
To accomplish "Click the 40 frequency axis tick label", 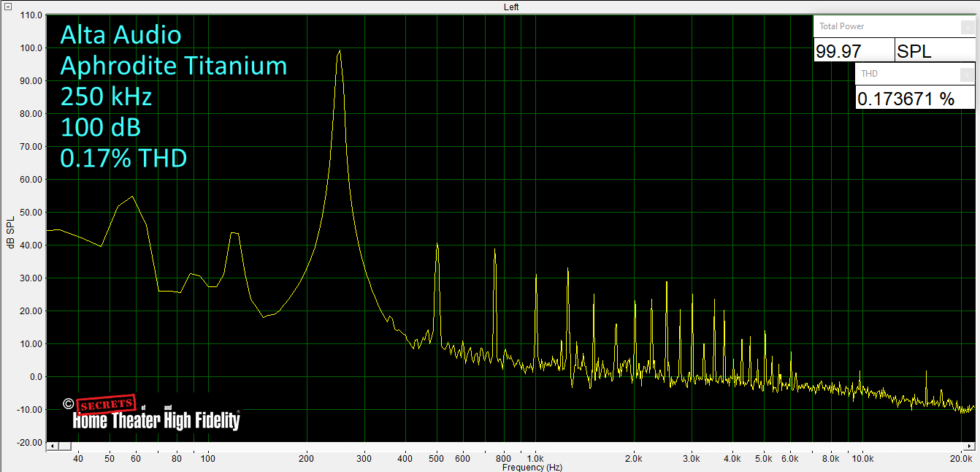I will (x=78, y=459).
